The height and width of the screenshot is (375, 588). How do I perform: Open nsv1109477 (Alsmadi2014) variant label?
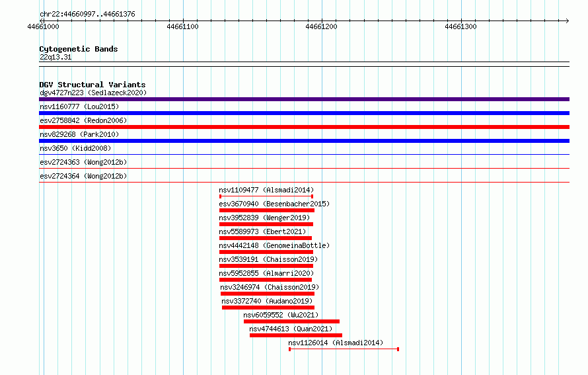[x=266, y=190]
